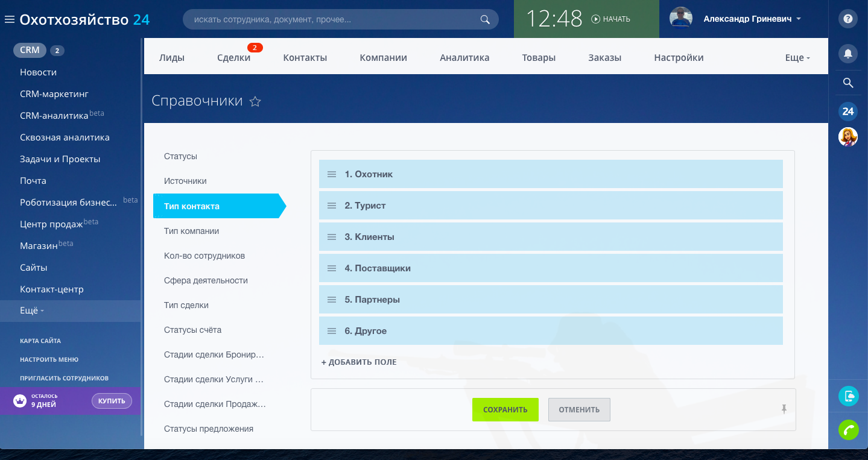This screenshot has height=460, width=868.
Task: Click the drag handle of the Охотник row
Action: pos(331,174)
